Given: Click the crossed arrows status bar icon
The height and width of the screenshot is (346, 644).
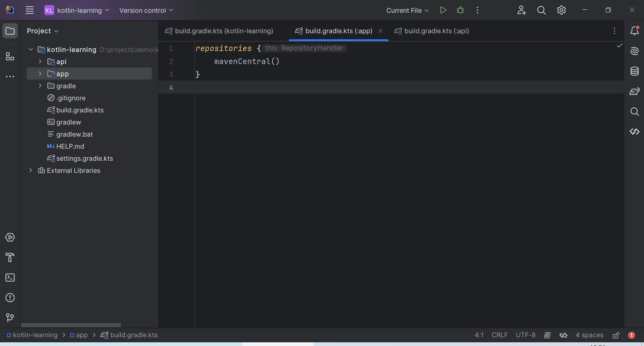Looking at the screenshot, I should click(563, 335).
